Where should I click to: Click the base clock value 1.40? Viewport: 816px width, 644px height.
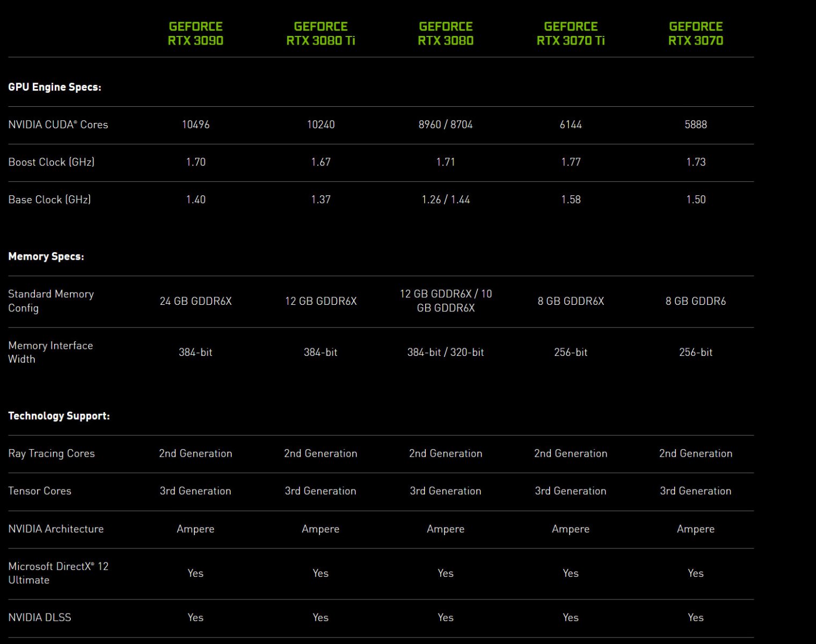[195, 200]
